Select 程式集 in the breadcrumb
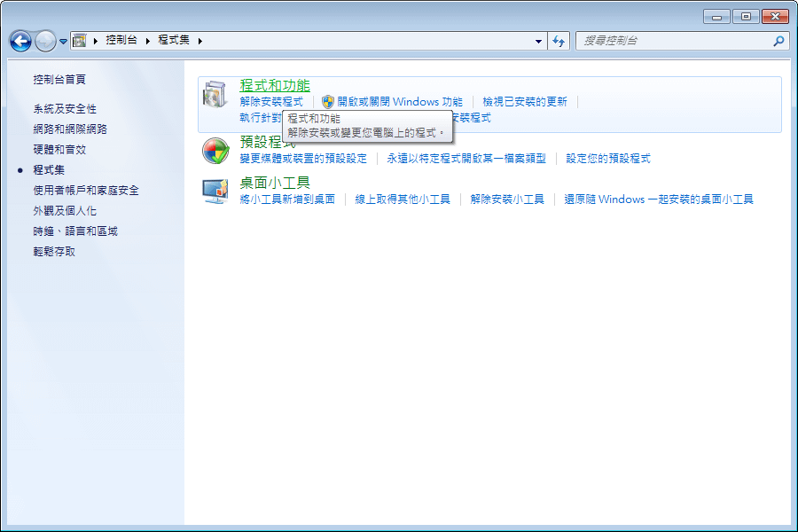Viewport: 798px width, 532px height. click(x=174, y=40)
